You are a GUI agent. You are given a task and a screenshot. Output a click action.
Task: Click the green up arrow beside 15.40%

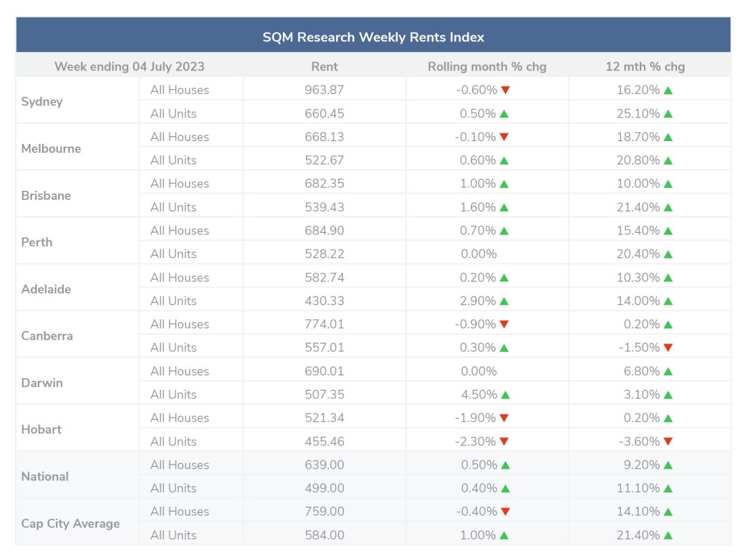pyautogui.click(x=668, y=231)
